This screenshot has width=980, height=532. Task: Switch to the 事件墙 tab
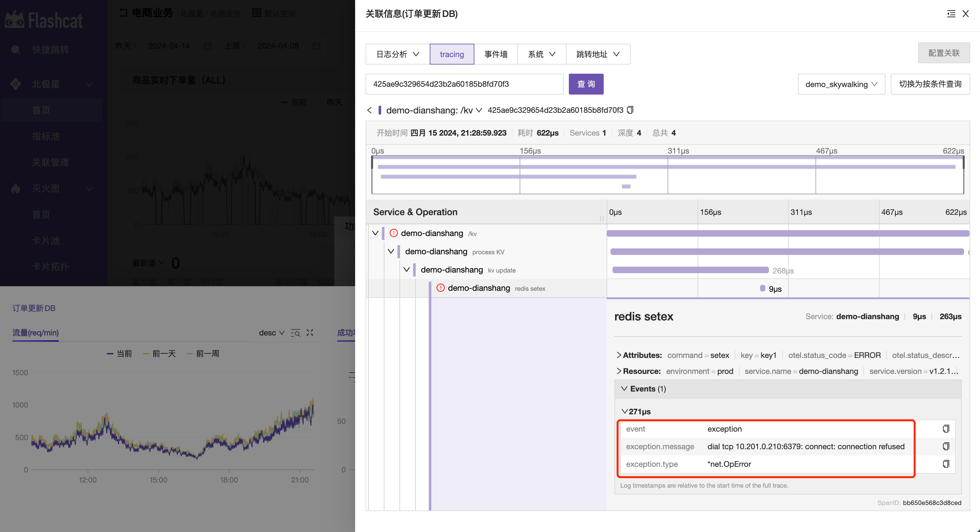point(497,54)
